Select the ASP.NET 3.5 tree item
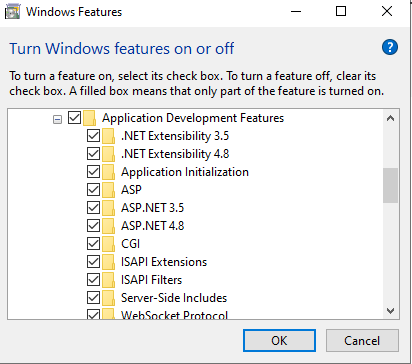The width and height of the screenshot is (412, 364). [x=152, y=208]
